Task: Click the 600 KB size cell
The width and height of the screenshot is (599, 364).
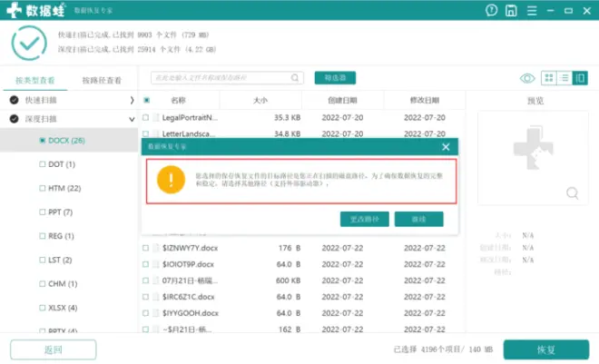Action: tap(288, 280)
